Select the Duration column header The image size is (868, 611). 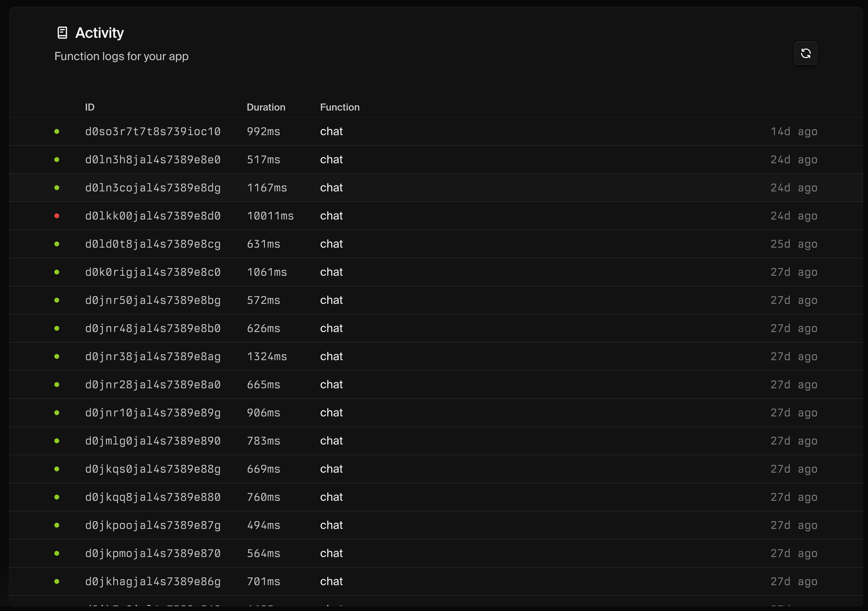click(x=266, y=107)
